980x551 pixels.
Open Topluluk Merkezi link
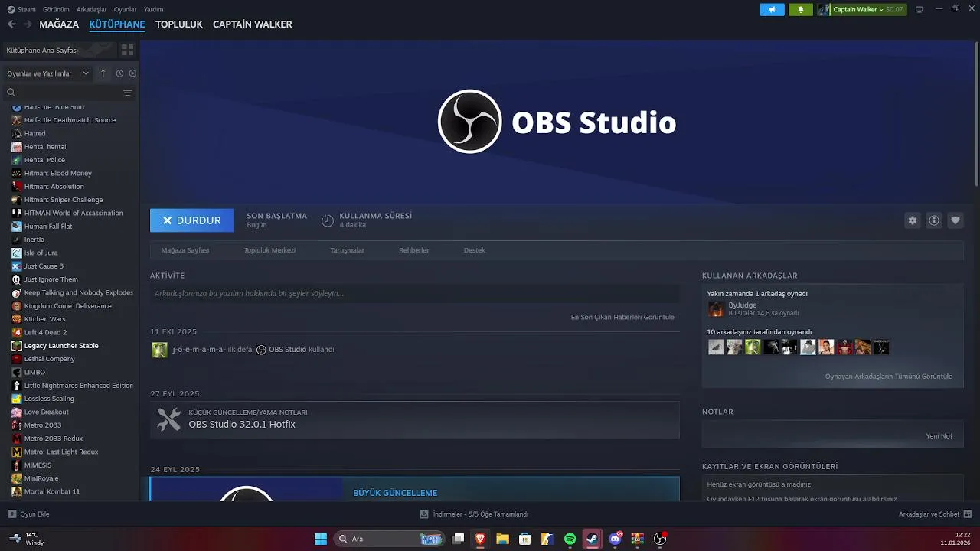(269, 250)
